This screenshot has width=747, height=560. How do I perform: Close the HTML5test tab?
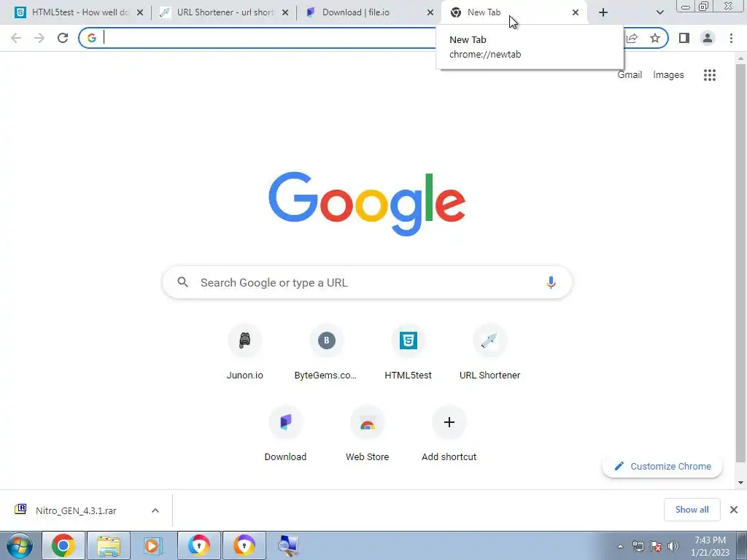140,12
